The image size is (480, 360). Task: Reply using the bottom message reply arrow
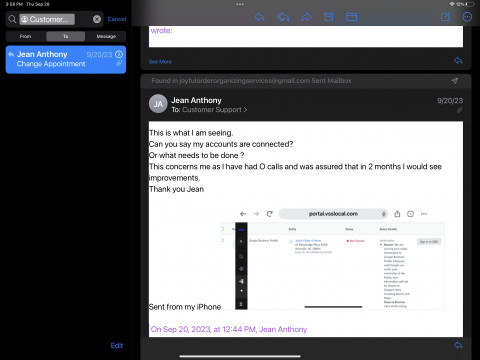(458, 345)
